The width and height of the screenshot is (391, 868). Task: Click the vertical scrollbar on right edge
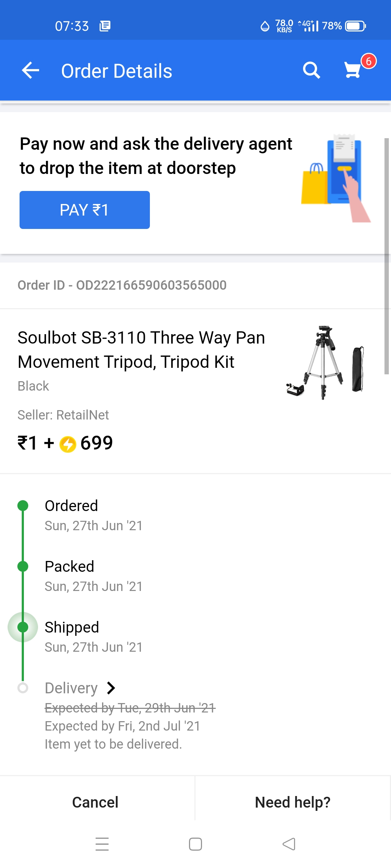[x=387, y=255]
